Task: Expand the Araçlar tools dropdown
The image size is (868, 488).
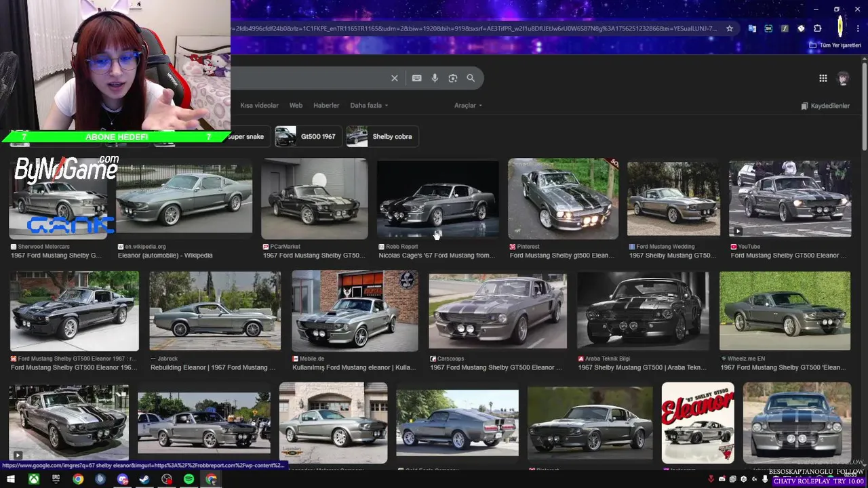Action: pos(468,106)
